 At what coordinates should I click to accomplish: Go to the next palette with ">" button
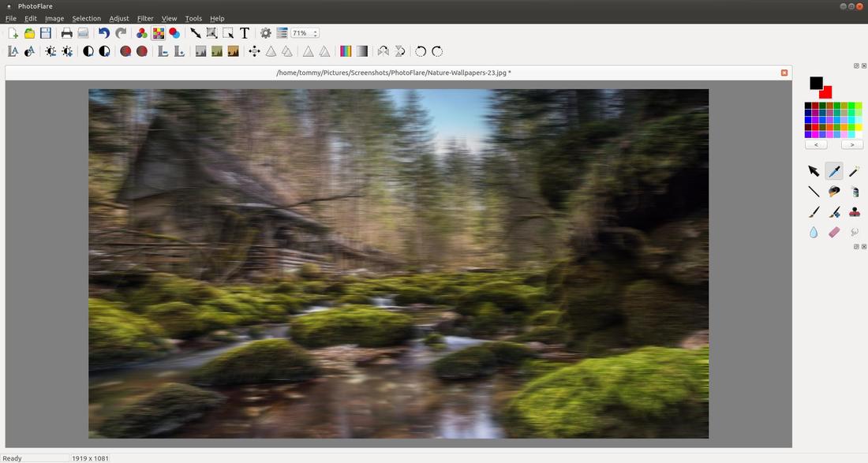coord(852,145)
